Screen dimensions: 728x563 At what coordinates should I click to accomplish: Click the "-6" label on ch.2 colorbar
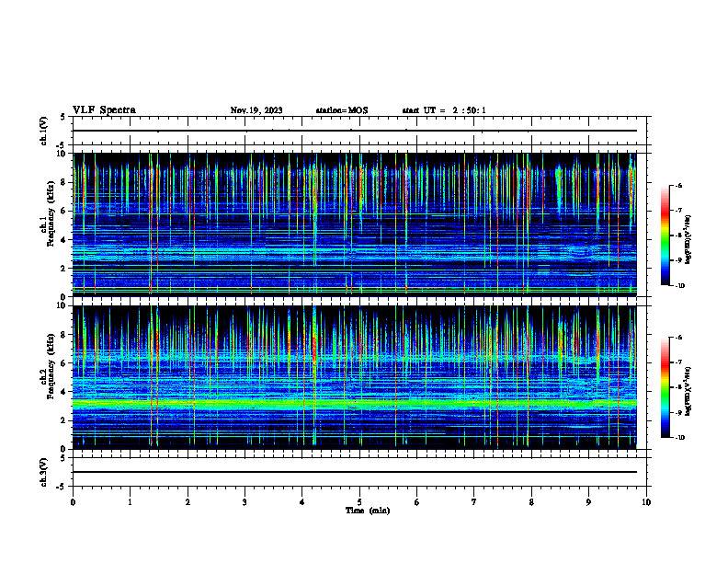coord(678,338)
